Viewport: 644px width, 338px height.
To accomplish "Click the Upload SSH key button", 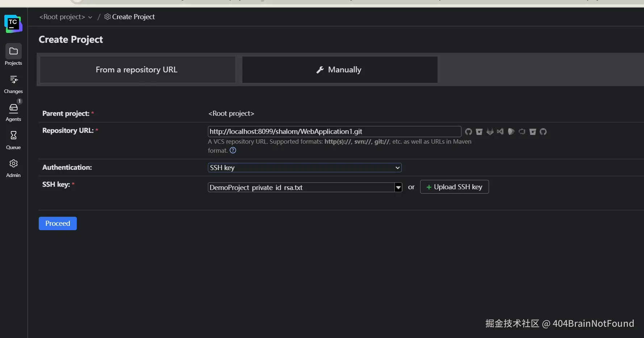I will point(454,187).
